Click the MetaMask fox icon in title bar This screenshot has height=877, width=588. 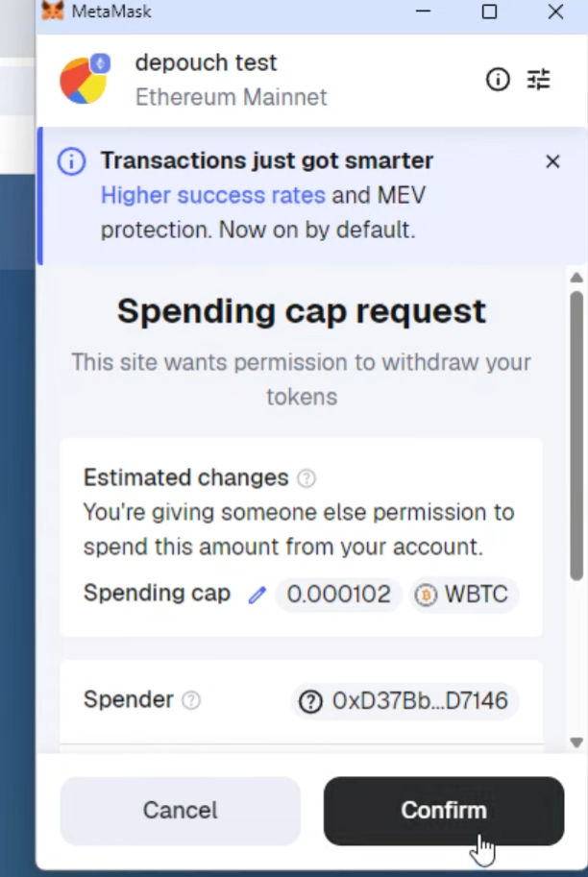tap(54, 12)
